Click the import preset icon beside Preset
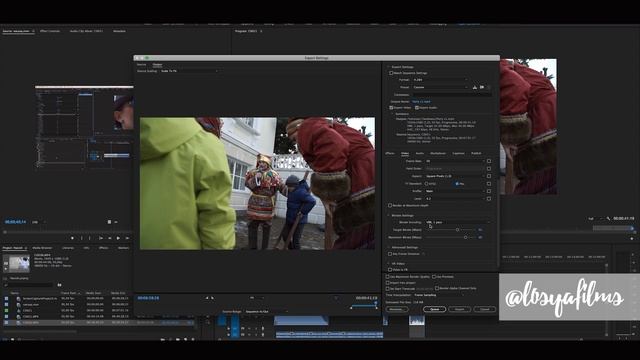Viewport: 640px width, 360px height. (482, 87)
